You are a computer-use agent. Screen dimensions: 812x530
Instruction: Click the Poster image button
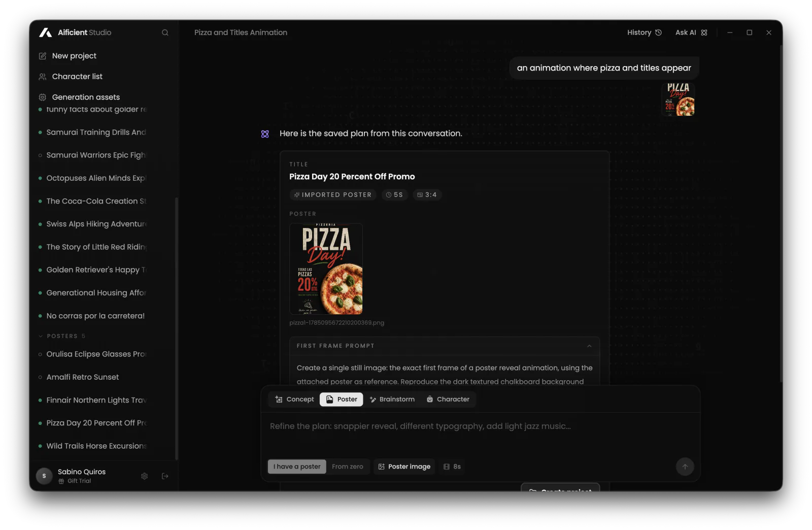(404, 467)
